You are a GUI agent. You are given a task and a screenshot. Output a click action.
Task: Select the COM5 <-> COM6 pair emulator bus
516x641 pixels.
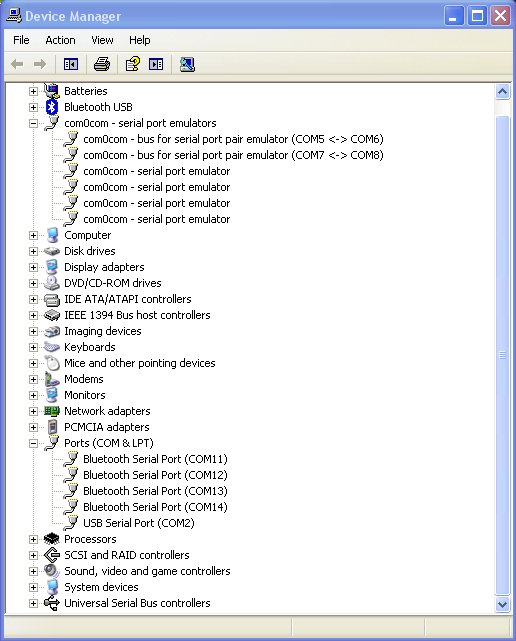pyautogui.click(x=233, y=139)
